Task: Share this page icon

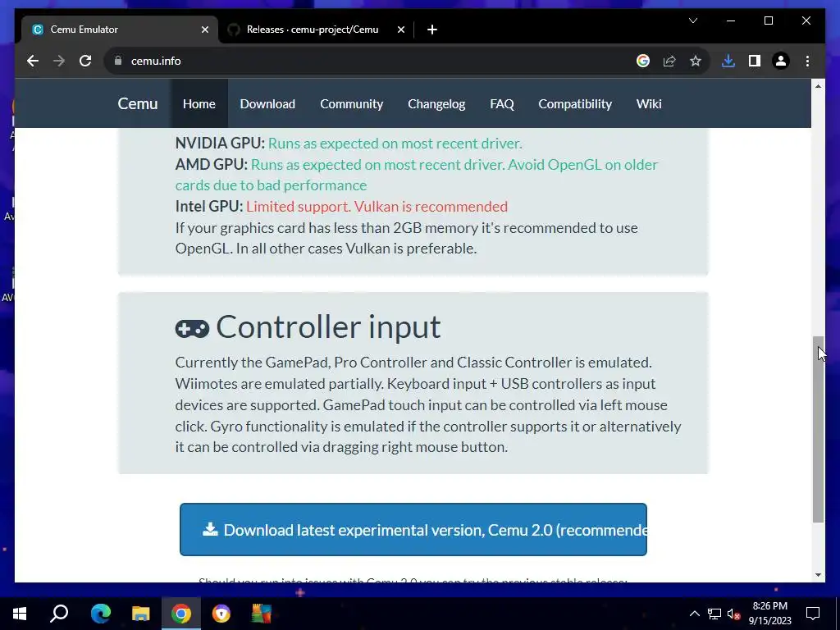Action: click(x=669, y=61)
